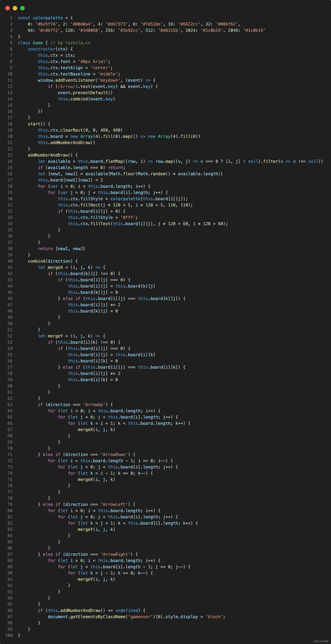
Task: Click the 'keydown' event string
Action: (x=109, y=80)
